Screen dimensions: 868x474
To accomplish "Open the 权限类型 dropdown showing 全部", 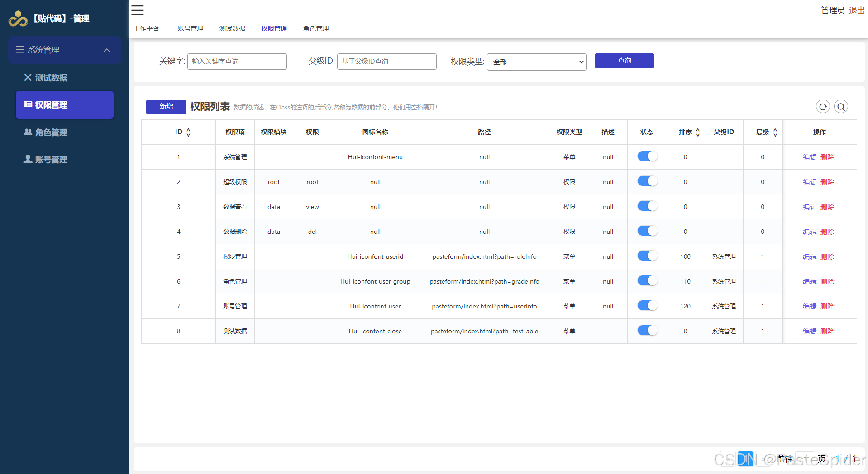I will tap(536, 62).
